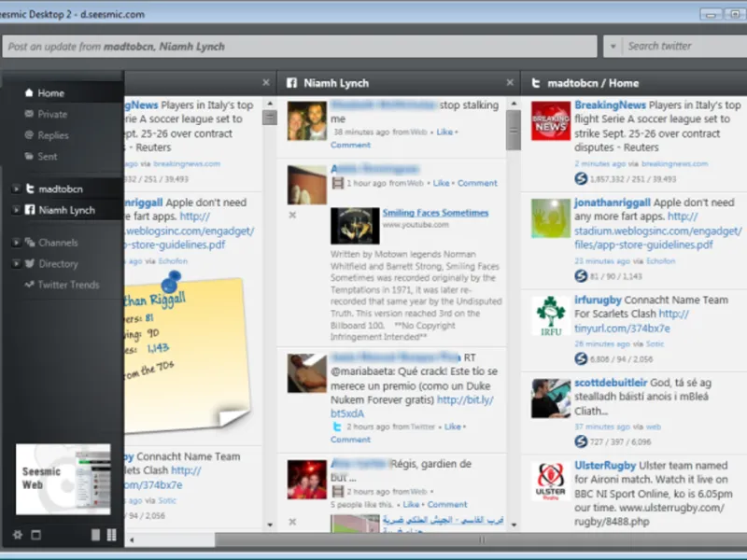Click Seesmic stats icon under irfurugby tweet
Viewport: 747px width, 560px height.
pyautogui.click(x=581, y=358)
